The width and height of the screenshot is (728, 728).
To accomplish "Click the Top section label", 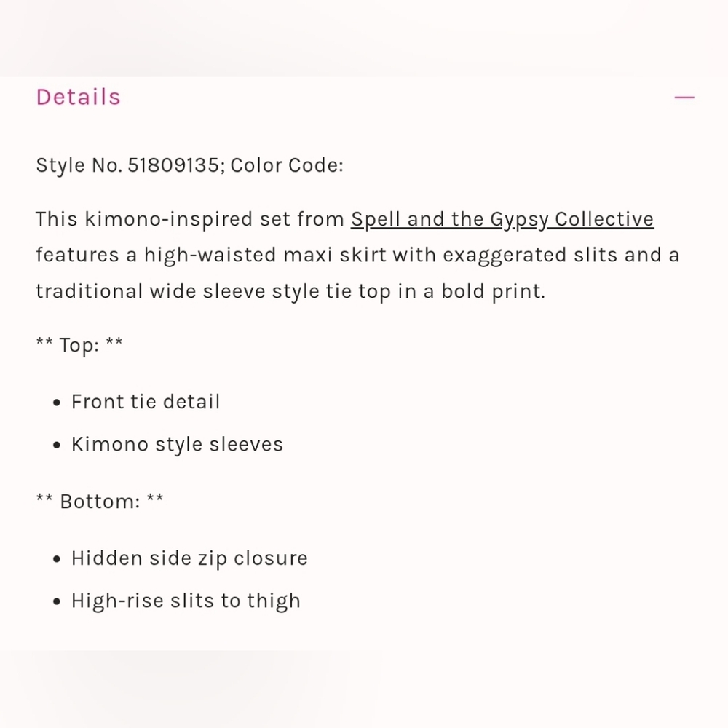I will pos(79,345).
